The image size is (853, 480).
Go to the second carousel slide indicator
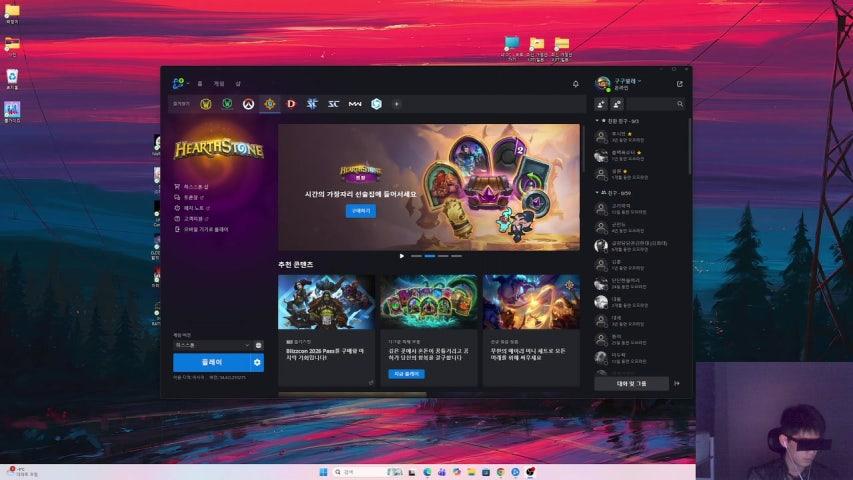pyautogui.click(x=430, y=256)
